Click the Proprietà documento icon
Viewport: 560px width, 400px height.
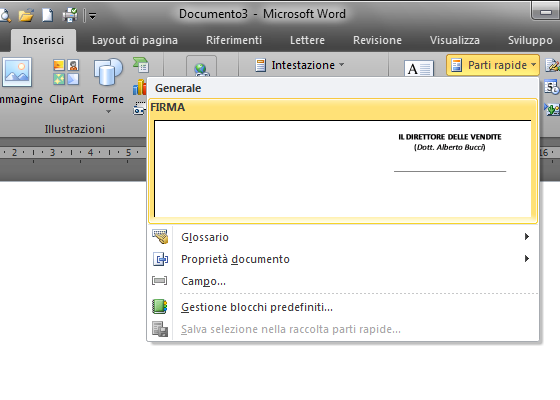160,259
